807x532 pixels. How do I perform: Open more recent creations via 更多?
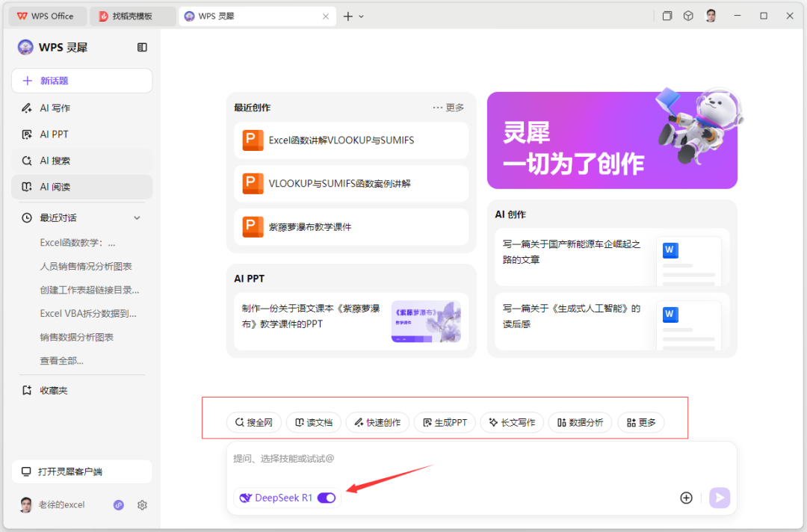click(x=448, y=108)
